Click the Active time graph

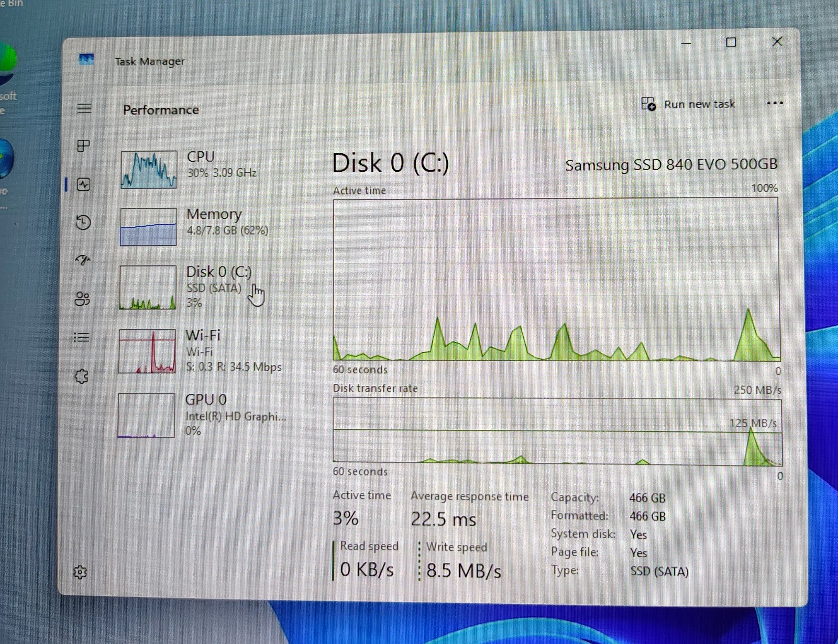(557, 279)
